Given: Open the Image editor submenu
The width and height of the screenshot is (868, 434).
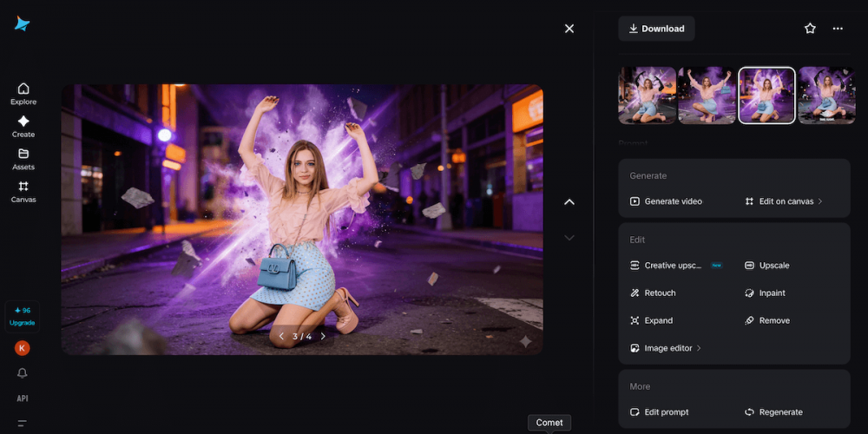Looking at the screenshot, I should (666, 348).
